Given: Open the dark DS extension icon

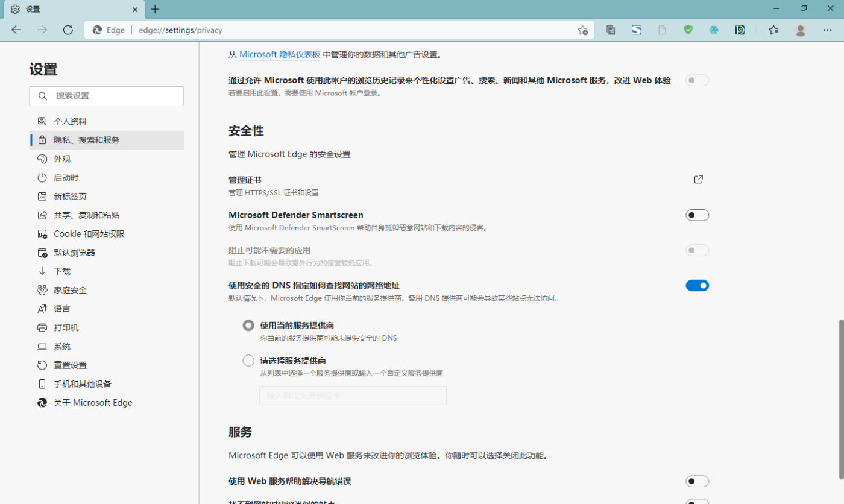Looking at the screenshot, I should click(740, 30).
